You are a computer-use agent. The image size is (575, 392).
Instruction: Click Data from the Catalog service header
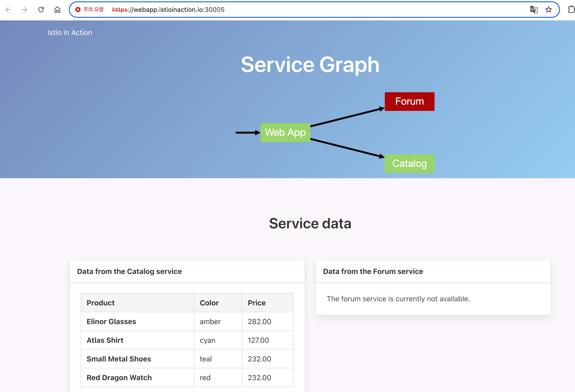(129, 271)
